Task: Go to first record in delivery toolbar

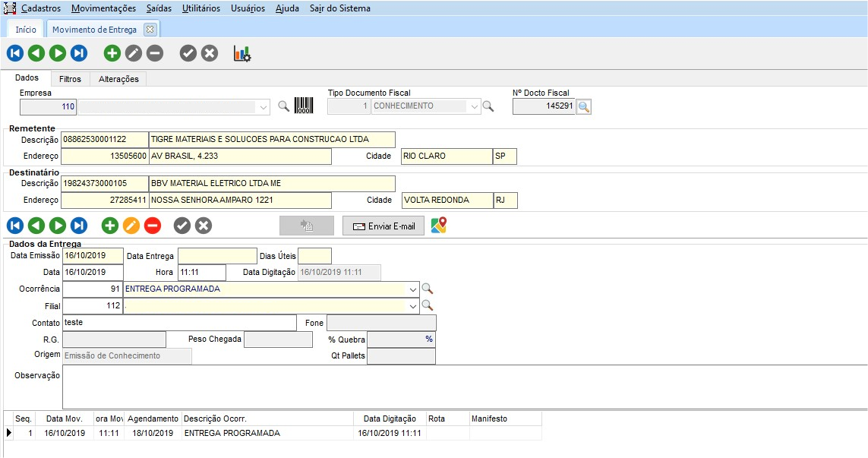Action: (x=15, y=226)
